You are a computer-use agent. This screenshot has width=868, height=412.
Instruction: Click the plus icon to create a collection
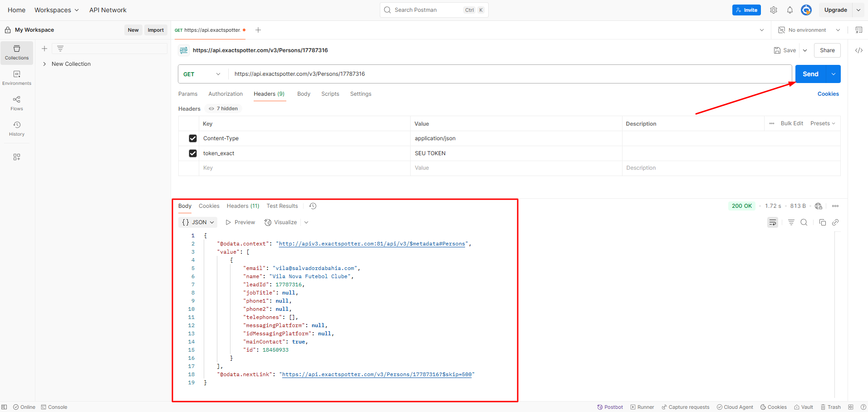pyautogui.click(x=44, y=49)
